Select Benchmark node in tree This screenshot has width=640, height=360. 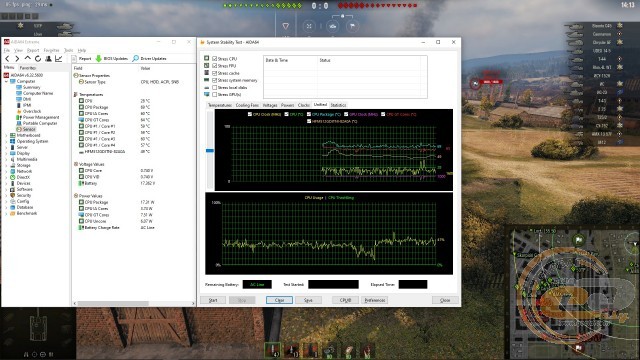pos(27,213)
